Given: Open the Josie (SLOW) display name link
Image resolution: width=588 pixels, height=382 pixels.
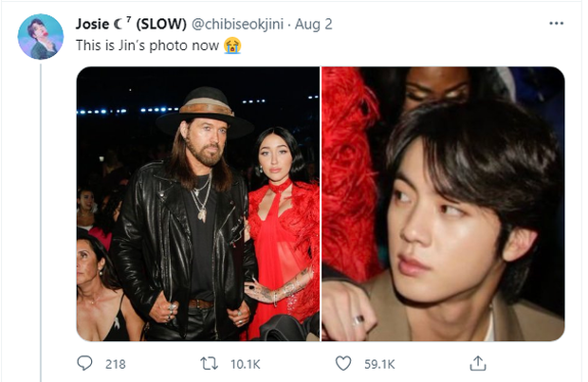Looking at the screenshot, I should click(x=131, y=24).
